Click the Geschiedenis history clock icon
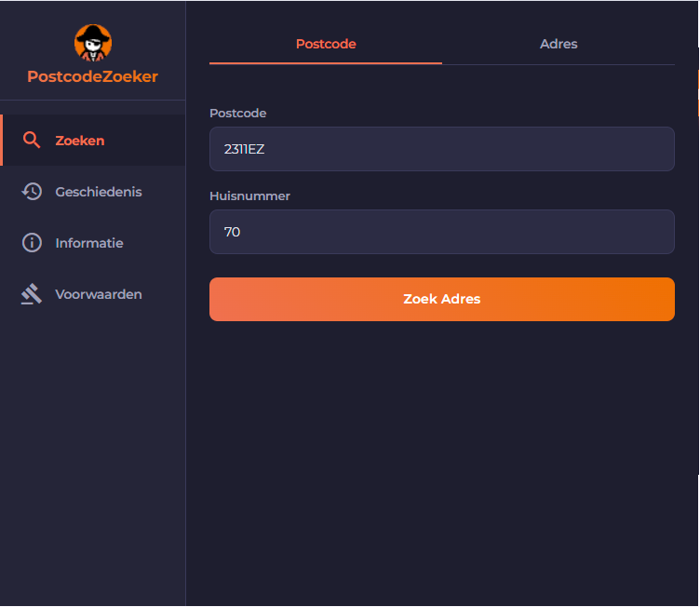 pyautogui.click(x=32, y=192)
